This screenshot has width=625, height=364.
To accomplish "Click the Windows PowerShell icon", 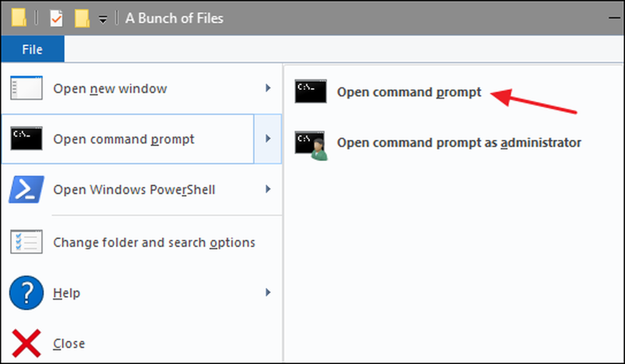I will coord(26,189).
